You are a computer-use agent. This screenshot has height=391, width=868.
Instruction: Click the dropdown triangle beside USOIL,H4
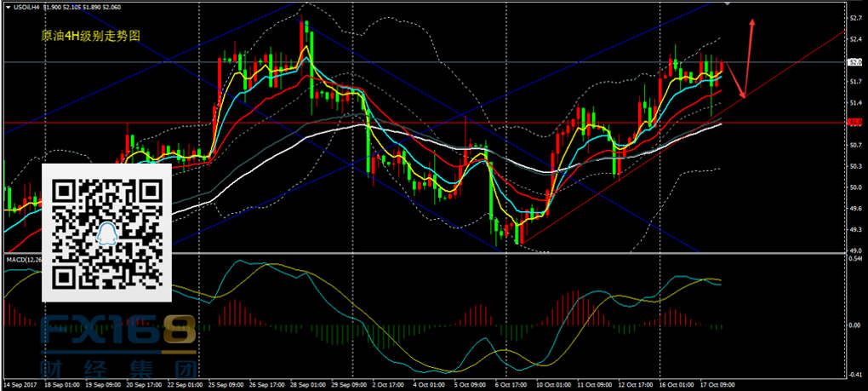point(7,7)
